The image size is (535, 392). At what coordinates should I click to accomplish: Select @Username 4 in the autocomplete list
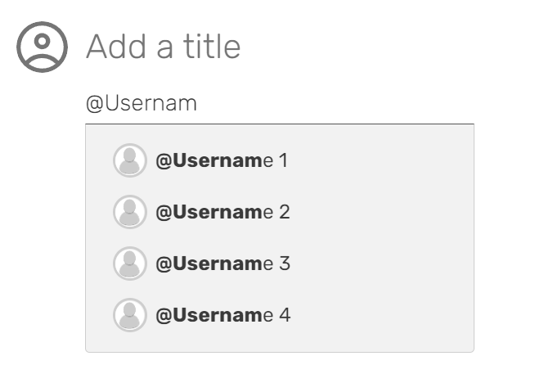point(223,315)
